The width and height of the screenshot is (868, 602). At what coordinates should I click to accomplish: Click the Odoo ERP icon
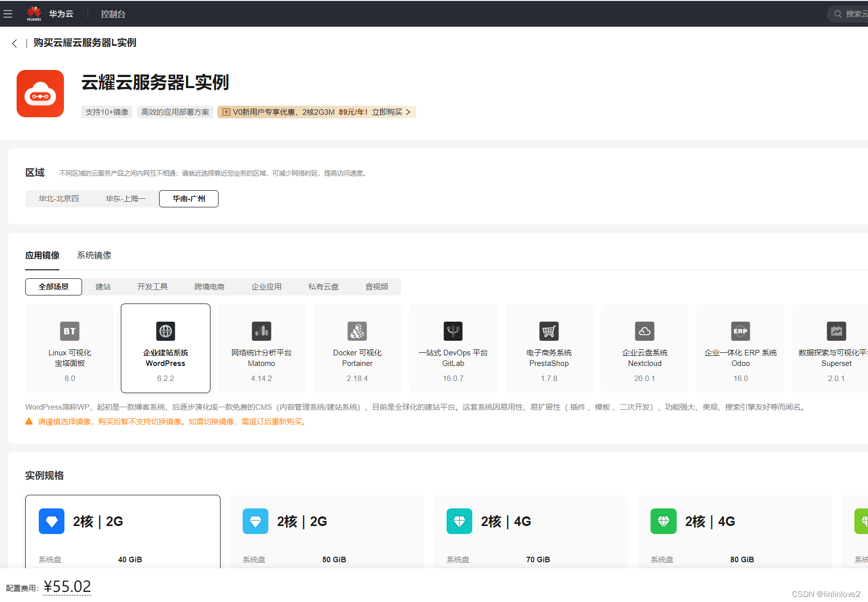(741, 331)
